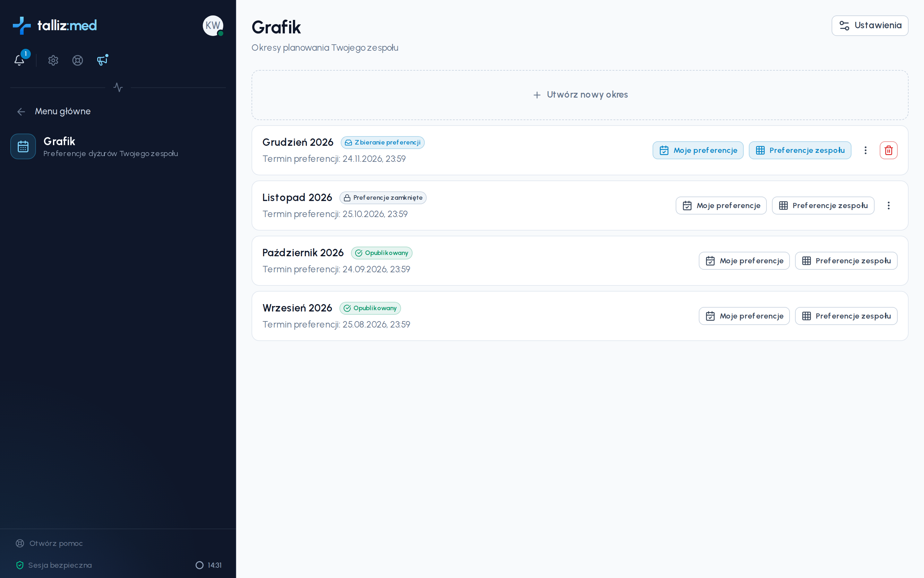
Task: Open Moje preferencje for Listopad 2026
Action: click(x=721, y=206)
